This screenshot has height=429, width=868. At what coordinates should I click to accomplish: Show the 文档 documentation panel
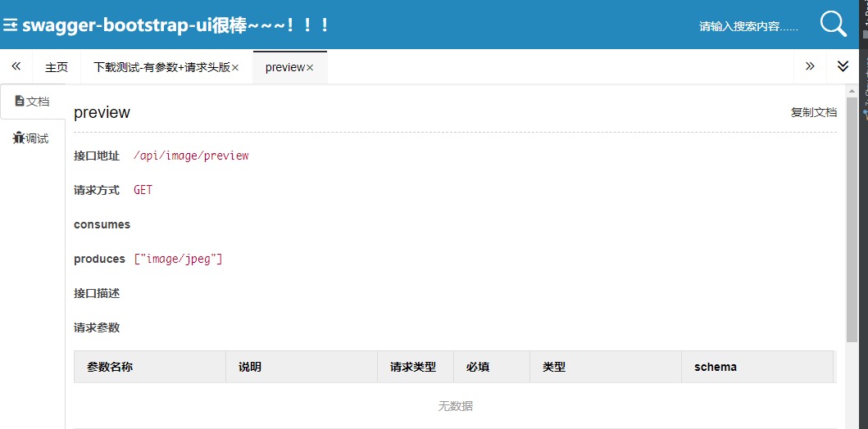point(33,102)
